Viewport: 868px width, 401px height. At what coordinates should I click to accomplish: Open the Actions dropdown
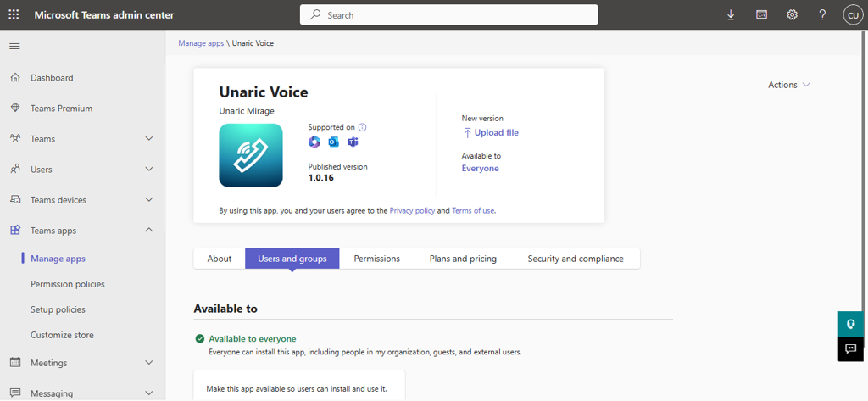pos(789,85)
